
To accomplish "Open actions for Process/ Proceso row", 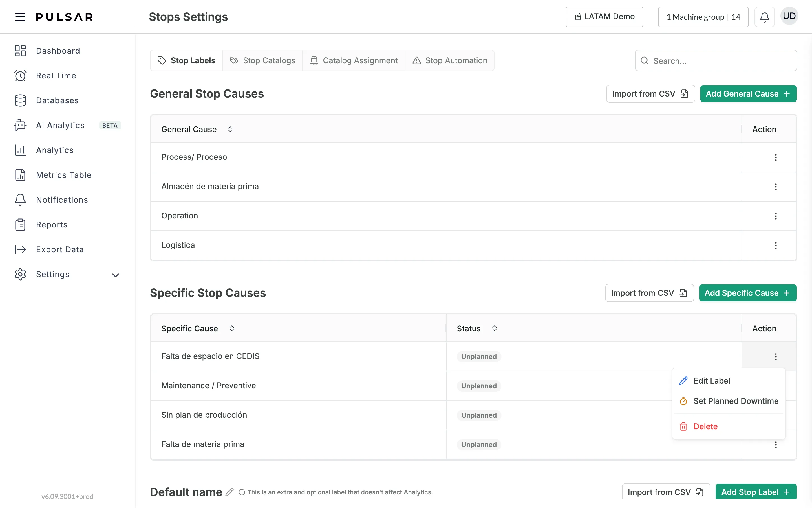I will (775, 157).
